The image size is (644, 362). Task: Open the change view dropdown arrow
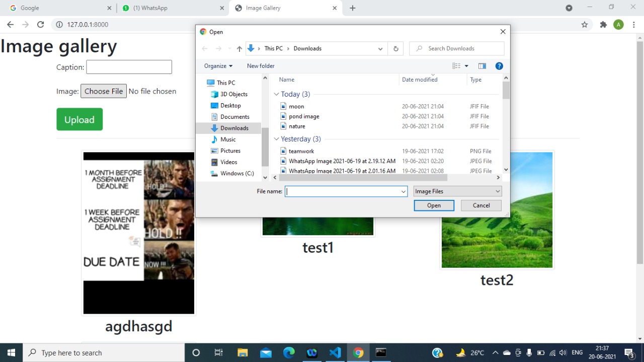(465, 65)
